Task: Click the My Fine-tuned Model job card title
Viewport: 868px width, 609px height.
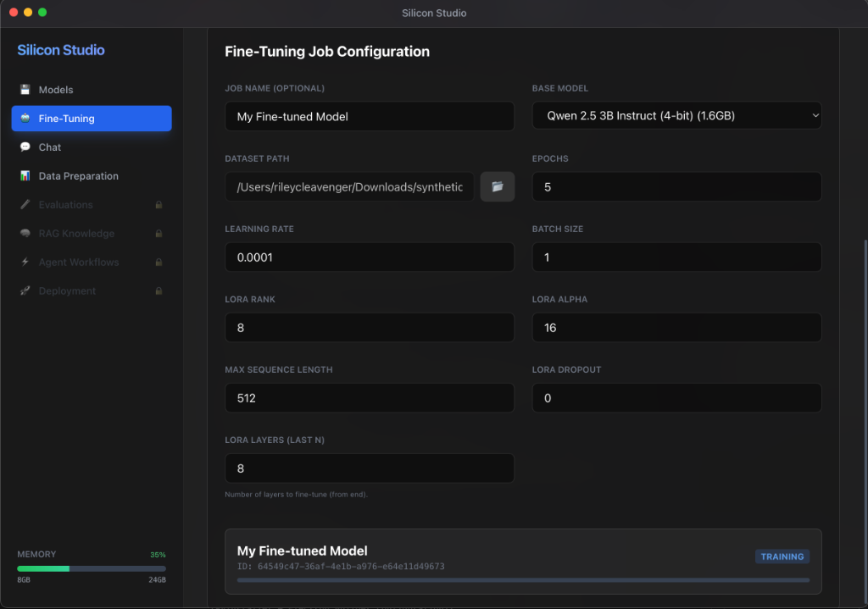Action: pos(303,551)
